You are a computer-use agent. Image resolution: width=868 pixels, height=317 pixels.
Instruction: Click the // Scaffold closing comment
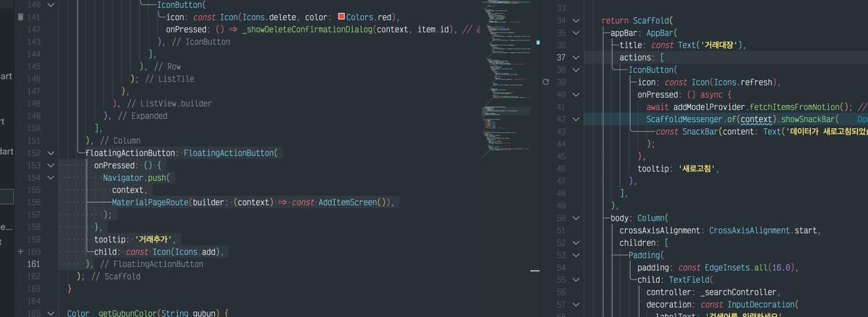click(x=115, y=276)
